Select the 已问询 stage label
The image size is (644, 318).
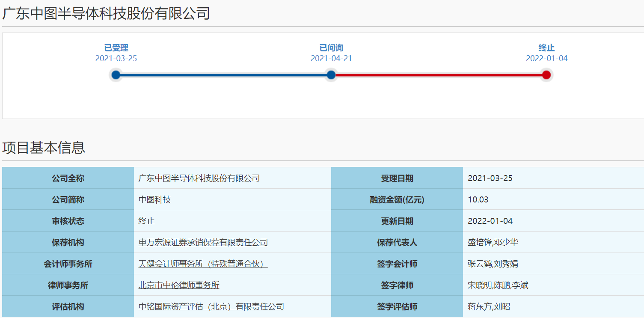coord(332,48)
